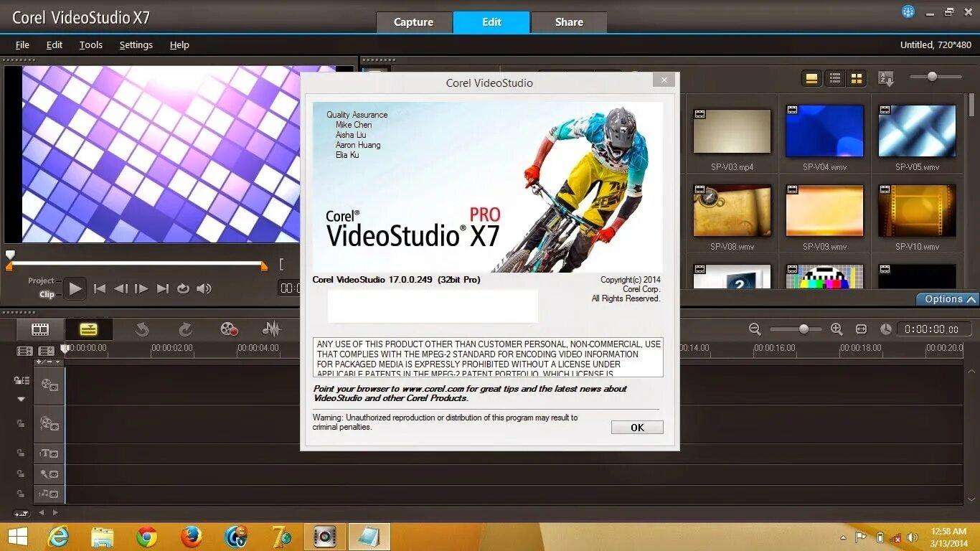Open the Record/Capture option reel icon
The width and height of the screenshot is (980, 551).
(x=229, y=329)
